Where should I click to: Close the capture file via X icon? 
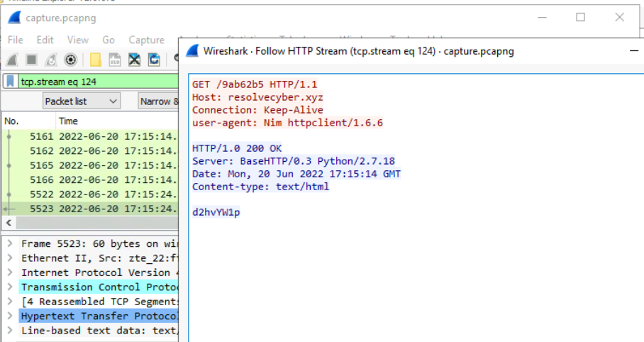point(134,60)
